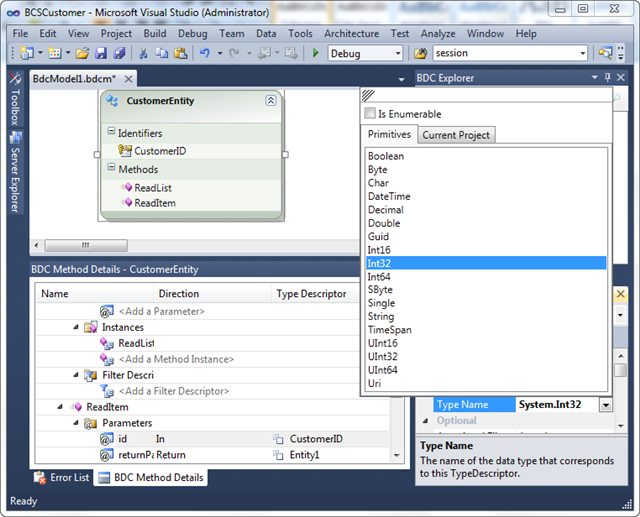Collapse the Parameters node under ReadItem
640x517 pixels.
pyautogui.click(x=76, y=423)
